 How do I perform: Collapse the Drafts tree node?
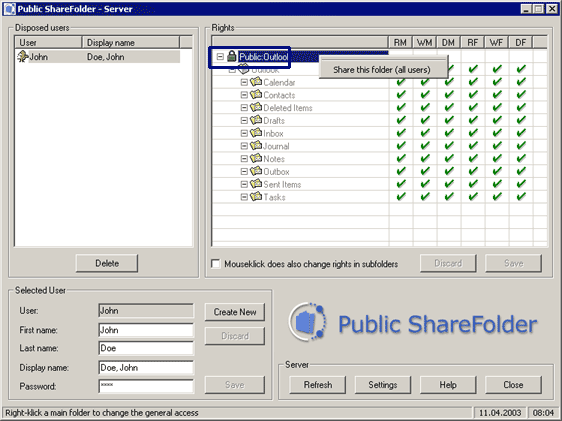click(244, 121)
